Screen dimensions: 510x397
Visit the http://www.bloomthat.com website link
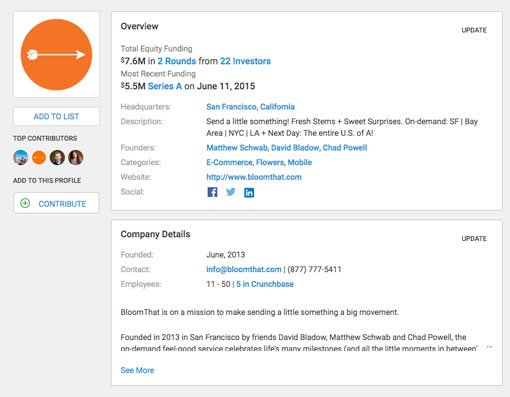click(x=254, y=177)
